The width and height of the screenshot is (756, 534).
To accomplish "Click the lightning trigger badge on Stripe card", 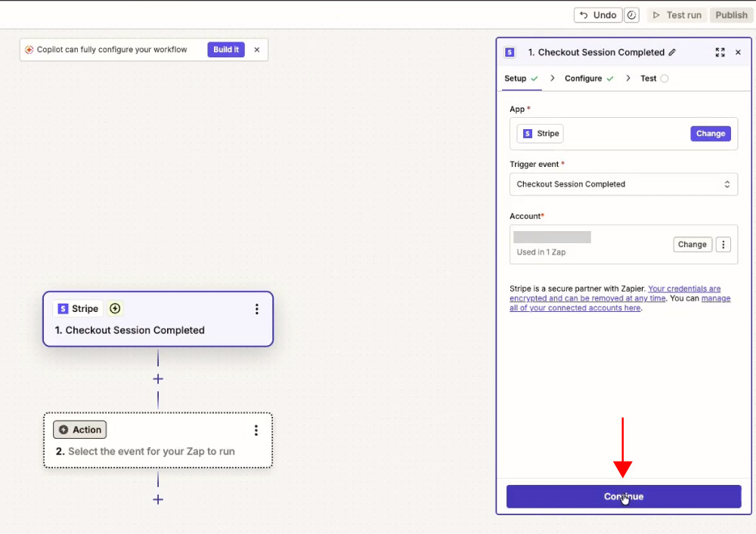I will click(x=115, y=309).
